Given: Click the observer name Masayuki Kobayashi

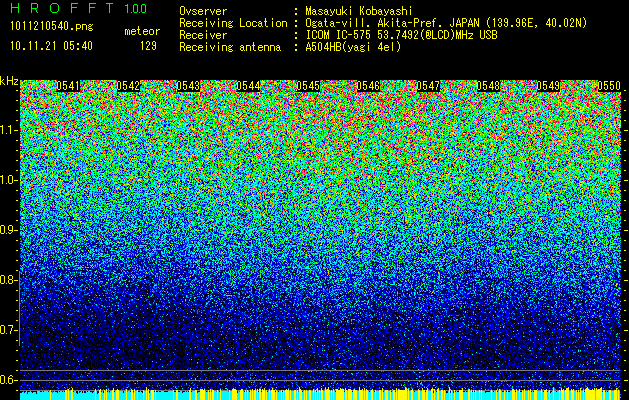Looking at the screenshot, I should [359, 11].
